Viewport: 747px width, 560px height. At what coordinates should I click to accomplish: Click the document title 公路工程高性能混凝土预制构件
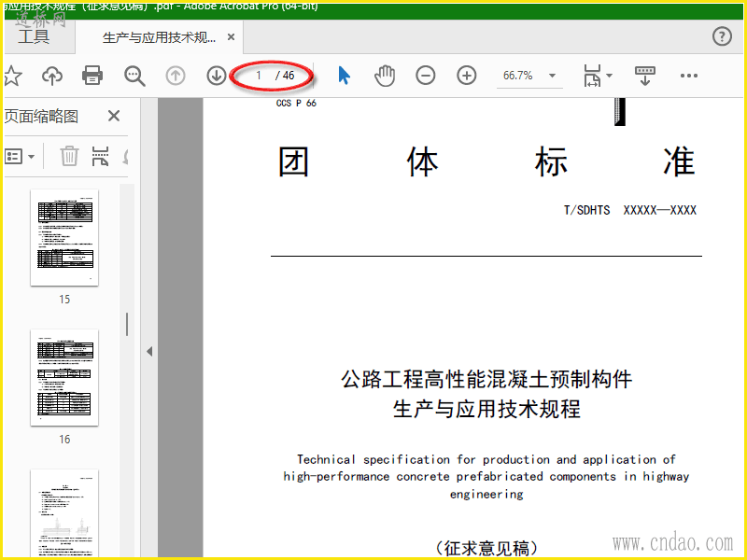click(x=486, y=379)
